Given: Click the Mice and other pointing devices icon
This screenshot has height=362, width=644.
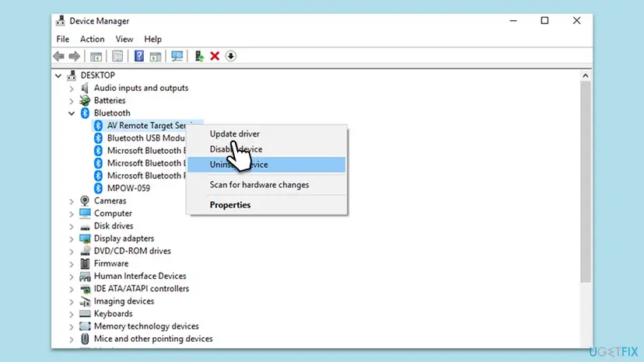Looking at the screenshot, I should (85, 339).
